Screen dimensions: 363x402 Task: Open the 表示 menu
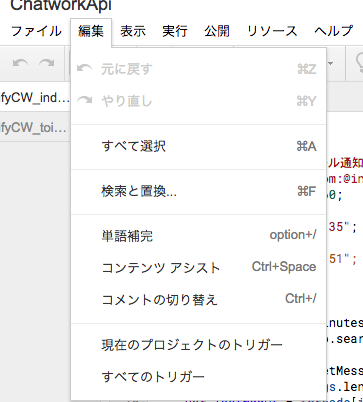133,31
